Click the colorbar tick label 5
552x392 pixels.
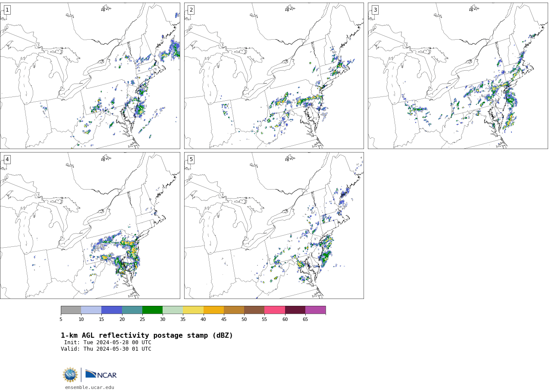coord(61,319)
